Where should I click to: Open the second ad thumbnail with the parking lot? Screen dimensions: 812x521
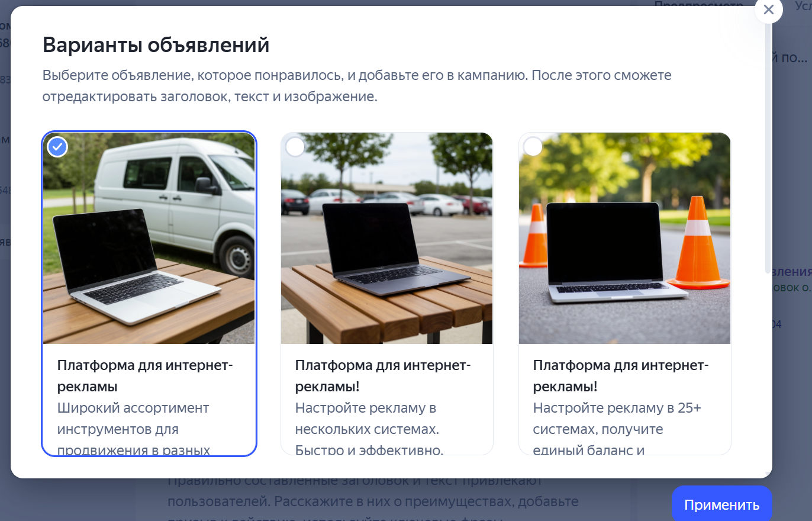click(x=386, y=237)
